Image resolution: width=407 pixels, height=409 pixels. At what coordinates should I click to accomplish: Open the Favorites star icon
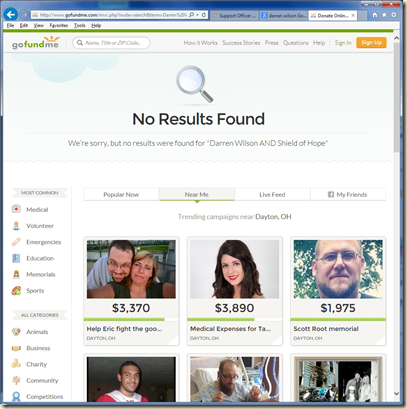coord(384,15)
